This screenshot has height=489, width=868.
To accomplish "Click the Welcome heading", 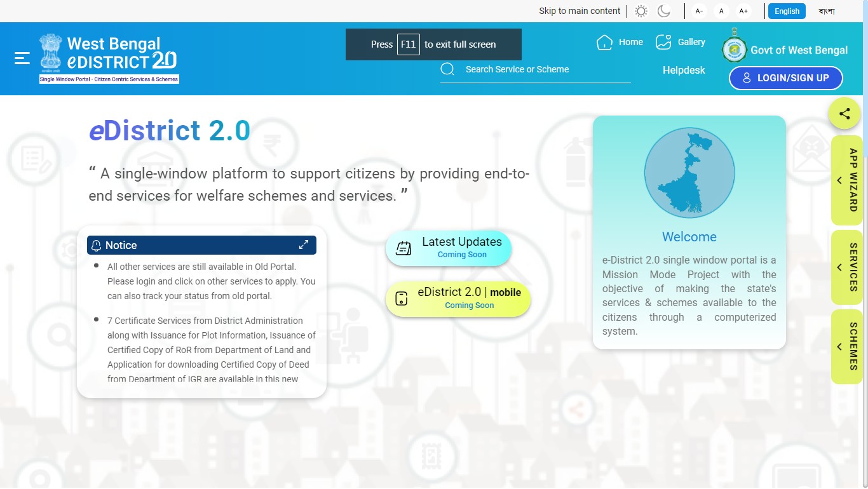I will pos(689,237).
